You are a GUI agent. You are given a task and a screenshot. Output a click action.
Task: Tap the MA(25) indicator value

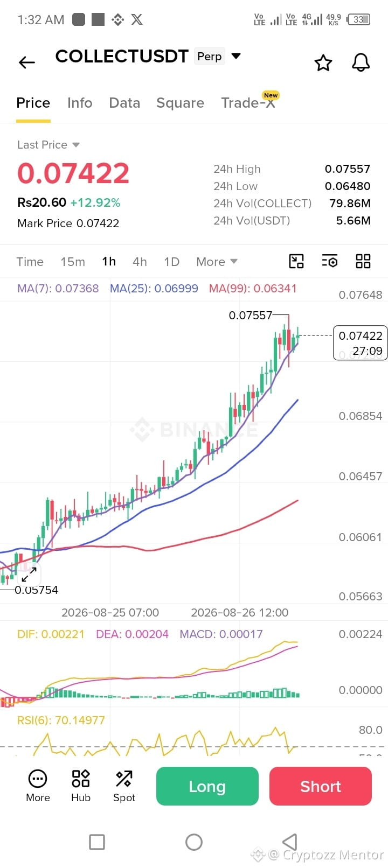[x=154, y=288]
